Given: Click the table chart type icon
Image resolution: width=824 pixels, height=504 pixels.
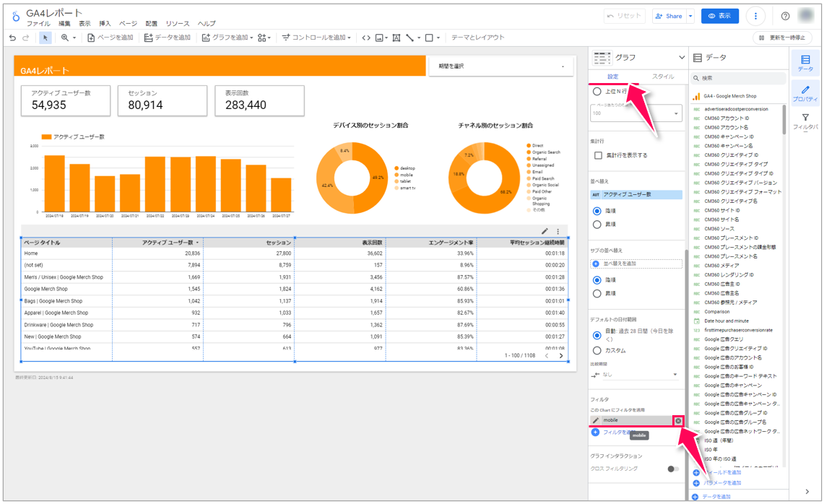Looking at the screenshot, I should (602, 57).
